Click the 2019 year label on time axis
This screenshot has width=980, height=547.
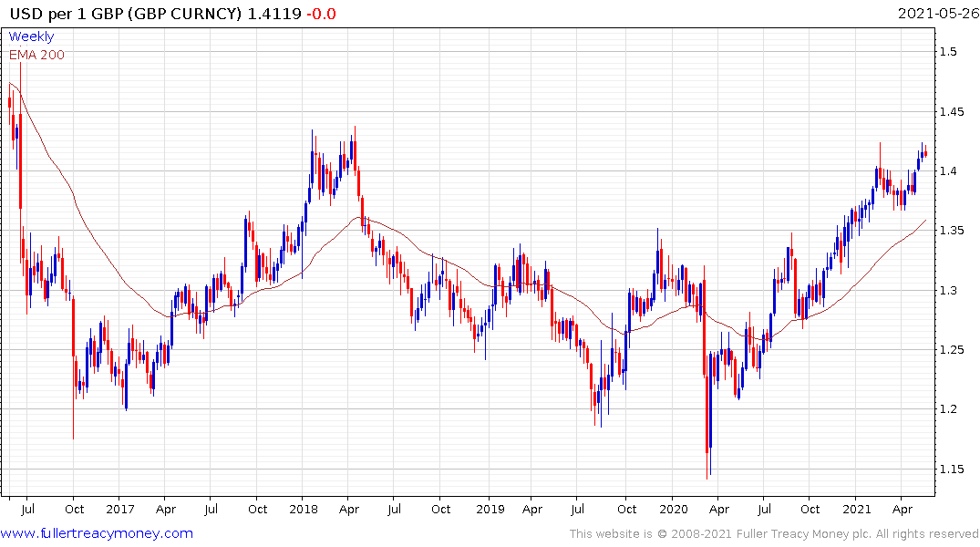point(490,510)
